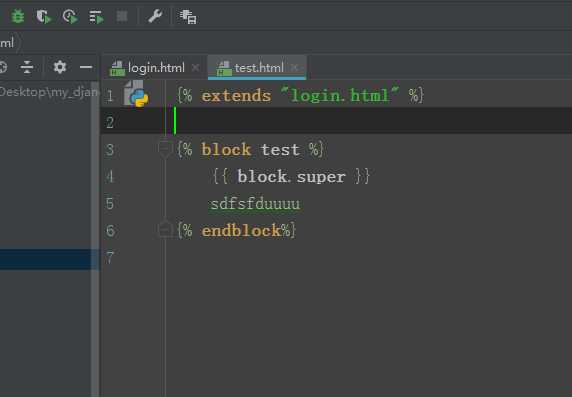Click the Python file gutter icon on line 1

(136, 93)
